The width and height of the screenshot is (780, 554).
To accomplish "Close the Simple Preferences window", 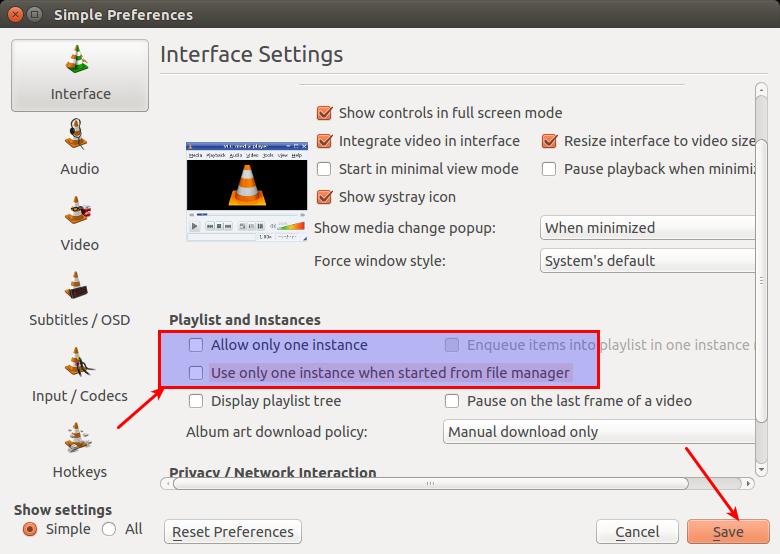I will [x=14, y=14].
